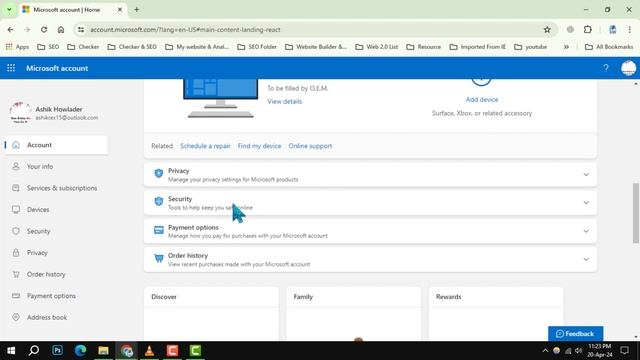Viewport: 640px width, 360px height.
Task: Select Account in the sidebar
Action: (x=56, y=145)
